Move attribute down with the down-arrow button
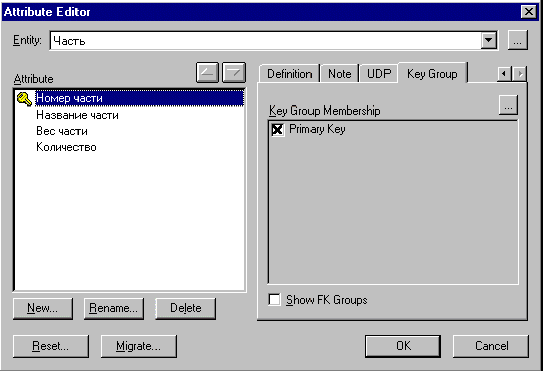 click(234, 72)
